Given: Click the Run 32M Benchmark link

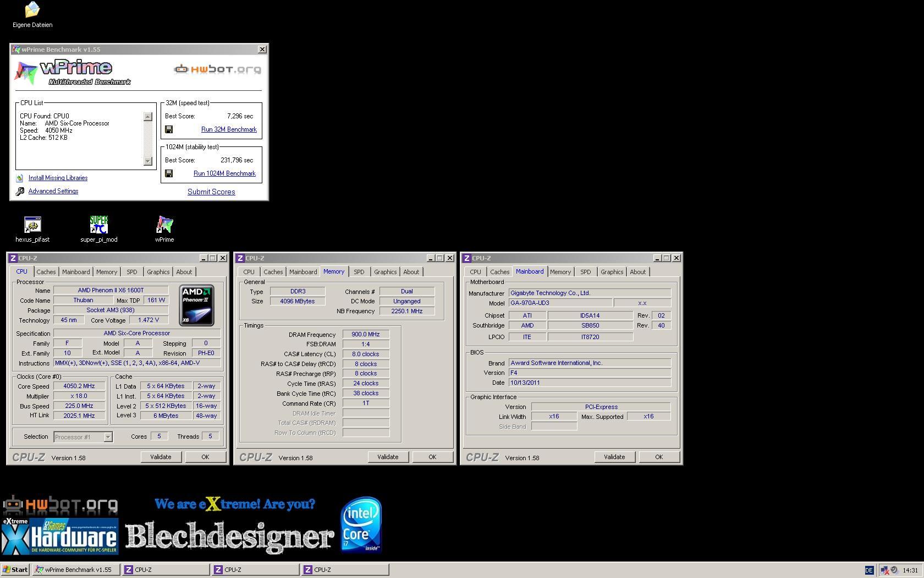Looking at the screenshot, I should 229,129.
